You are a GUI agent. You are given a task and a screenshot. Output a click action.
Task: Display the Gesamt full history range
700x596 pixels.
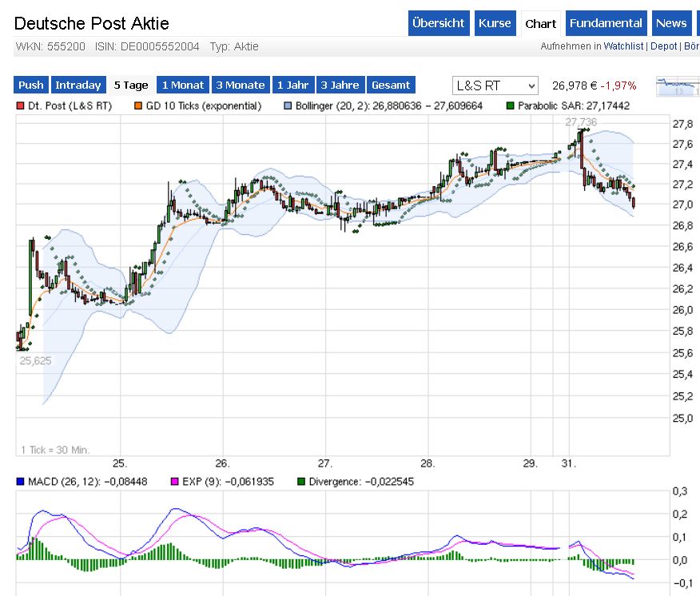pyautogui.click(x=392, y=85)
